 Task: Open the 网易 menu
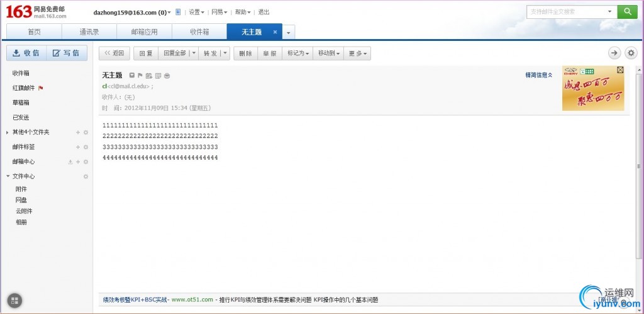coord(219,13)
